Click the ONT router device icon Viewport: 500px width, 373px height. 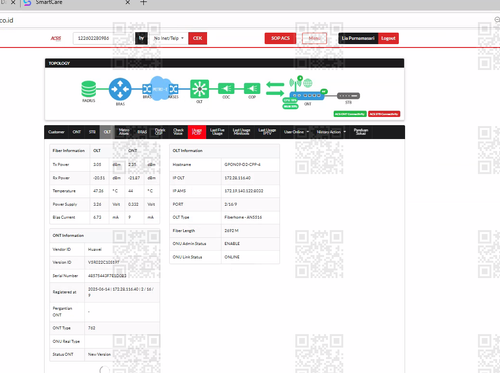pyautogui.click(x=307, y=96)
